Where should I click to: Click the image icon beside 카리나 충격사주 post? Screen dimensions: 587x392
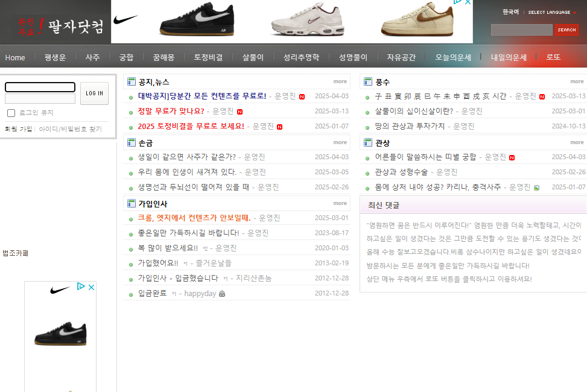click(x=536, y=188)
